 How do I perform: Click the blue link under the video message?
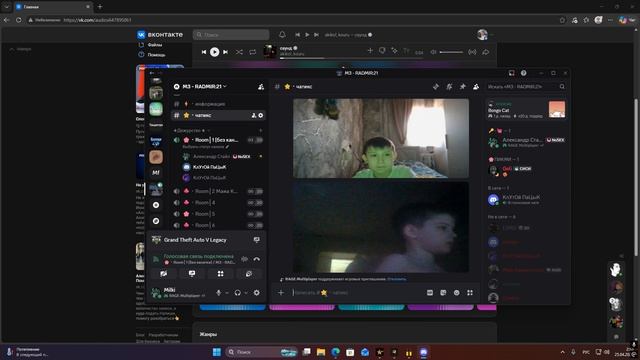[x=397, y=279]
